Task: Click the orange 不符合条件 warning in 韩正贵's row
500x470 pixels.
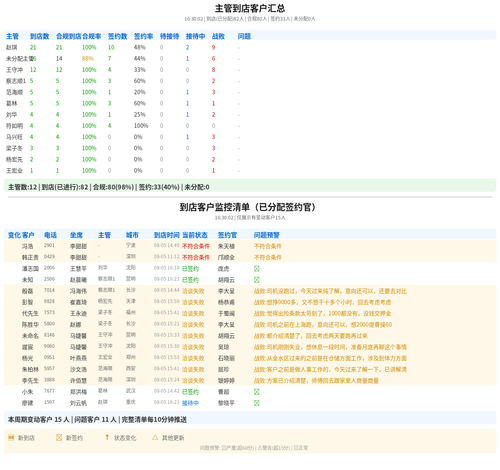Action: click(x=268, y=258)
